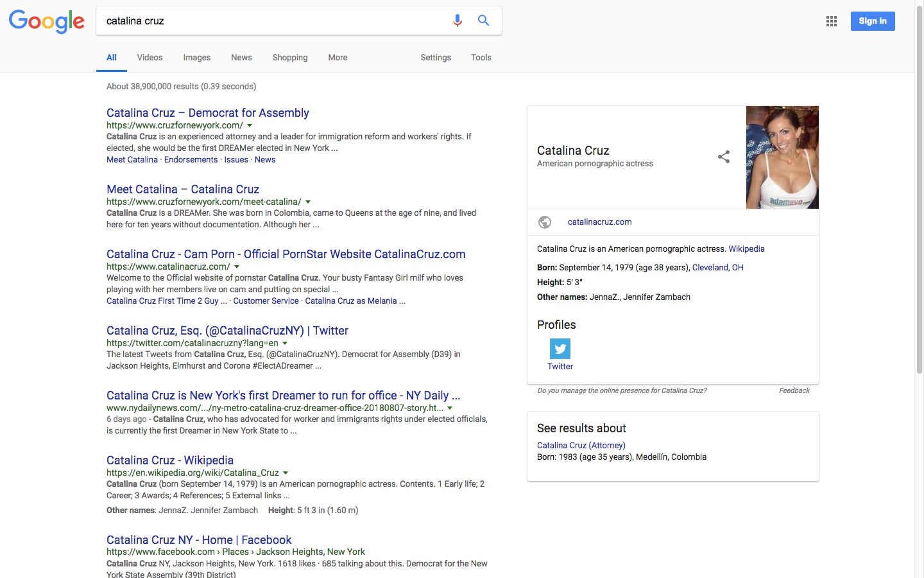
Task: Expand the arrow next to the twitter.com URL
Action: tap(285, 344)
